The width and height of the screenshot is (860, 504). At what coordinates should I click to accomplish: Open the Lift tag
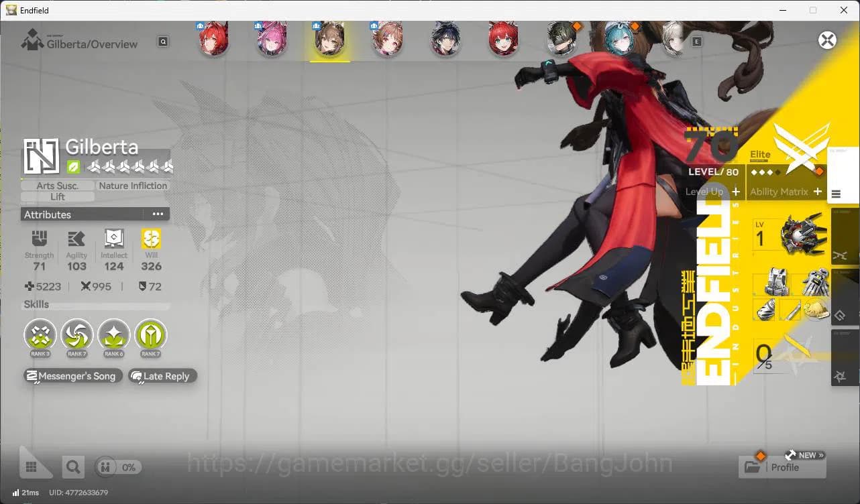[58, 197]
